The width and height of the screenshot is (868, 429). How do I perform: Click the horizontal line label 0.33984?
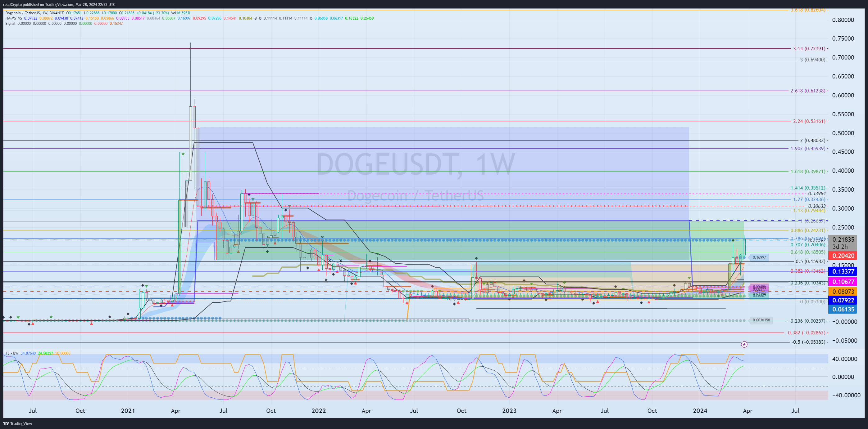pyautogui.click(x=817, y=194)
